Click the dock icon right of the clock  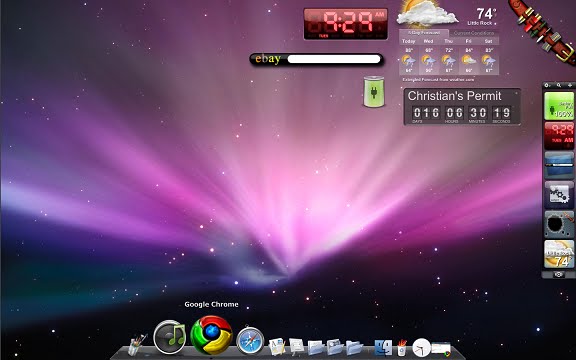tap(441, 349)
